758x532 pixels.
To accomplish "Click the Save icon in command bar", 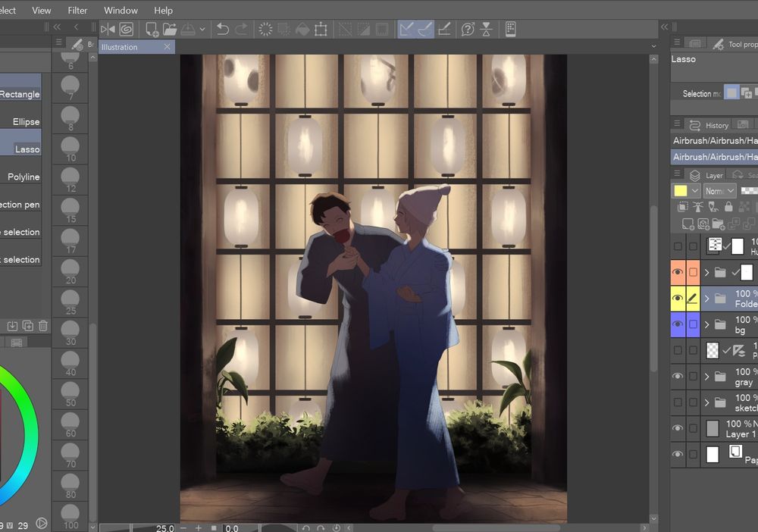I will [x=188, y=30].
